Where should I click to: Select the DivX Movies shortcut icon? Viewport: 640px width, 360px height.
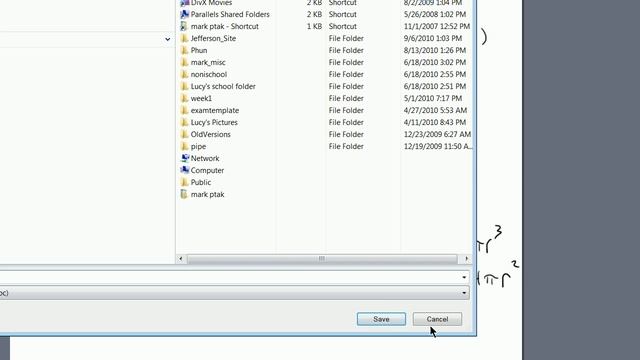[184, 3]
